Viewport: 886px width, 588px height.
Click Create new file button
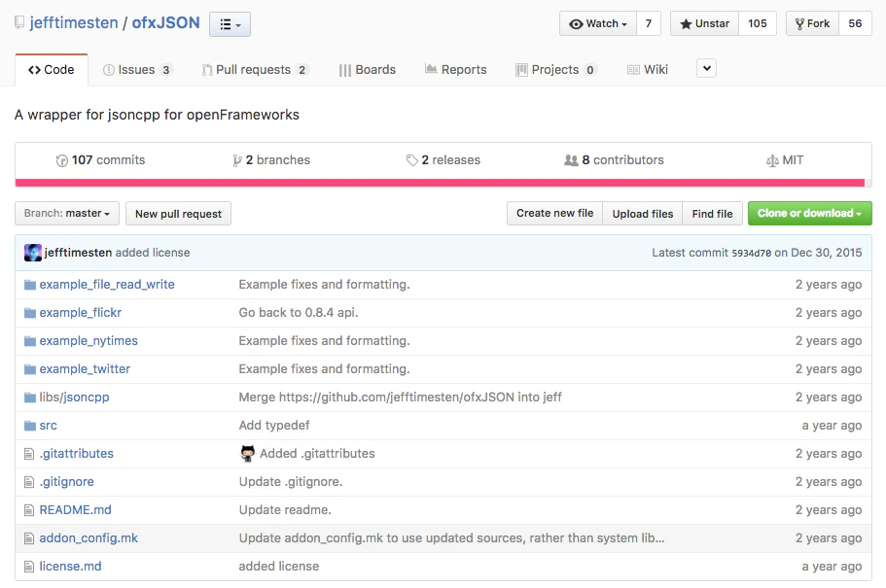pyautogui.click(x=555, y=214)
